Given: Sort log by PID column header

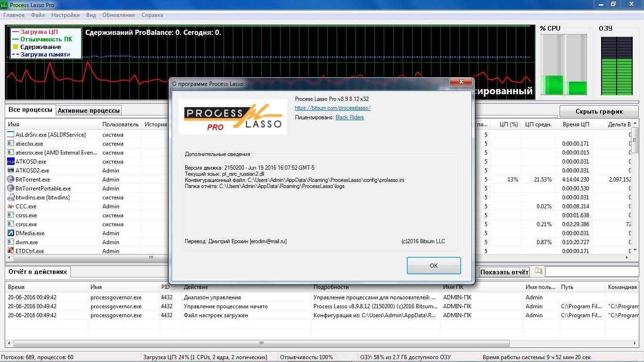Looking at the screenshot, I should click(170, 287).
